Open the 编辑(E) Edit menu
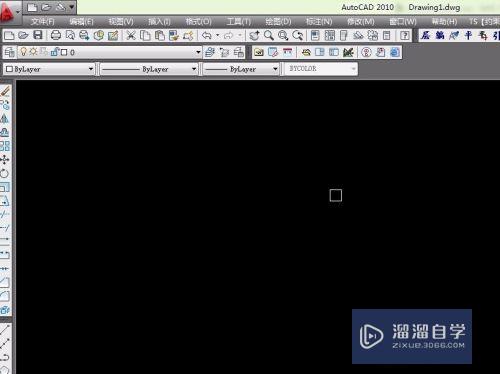500x374 pixels. (x=82, y=22)
